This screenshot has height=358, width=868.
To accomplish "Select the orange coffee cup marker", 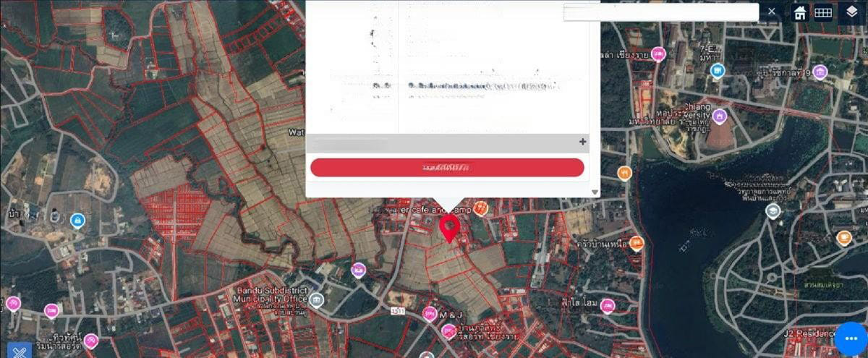I will 843,237.
